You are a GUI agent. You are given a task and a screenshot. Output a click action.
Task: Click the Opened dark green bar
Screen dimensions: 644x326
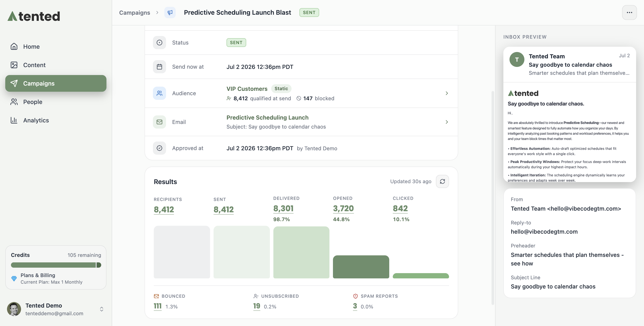point(361,267)
